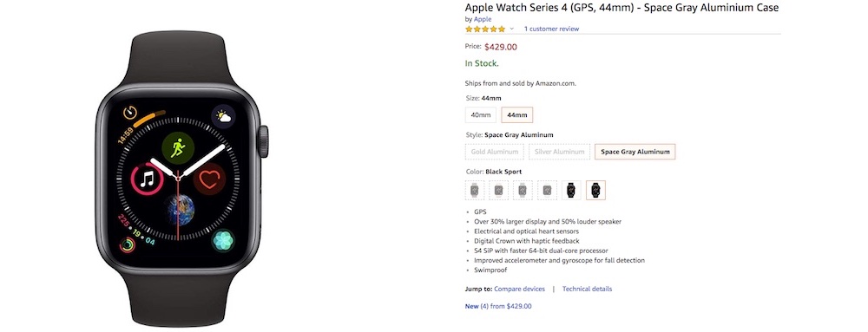Click the weather complication icon on watch
868x332 pixels.
coord(224,116)
